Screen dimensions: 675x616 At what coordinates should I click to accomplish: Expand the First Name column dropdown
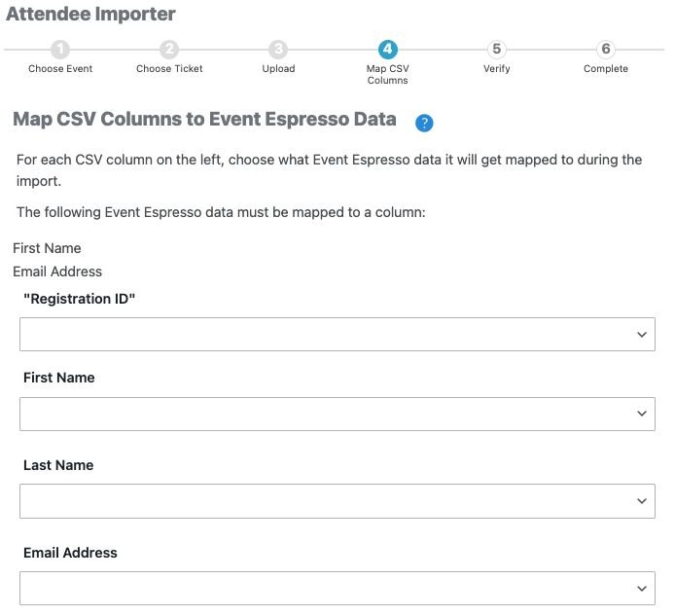(337, 414)
